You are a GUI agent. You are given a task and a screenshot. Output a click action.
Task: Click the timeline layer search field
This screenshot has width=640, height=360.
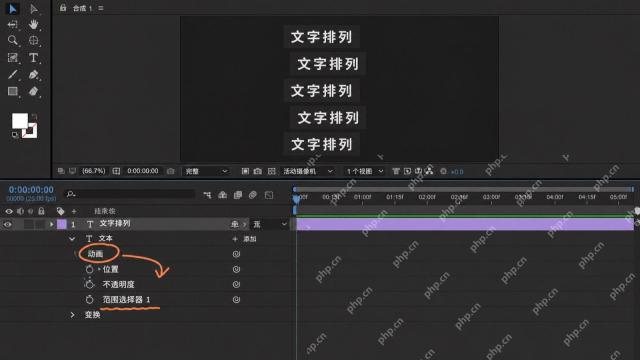[130, 194]
